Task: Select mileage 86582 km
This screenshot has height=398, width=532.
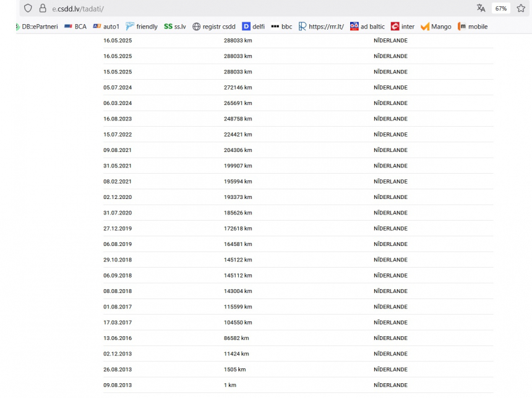Action: click(236, 338)
